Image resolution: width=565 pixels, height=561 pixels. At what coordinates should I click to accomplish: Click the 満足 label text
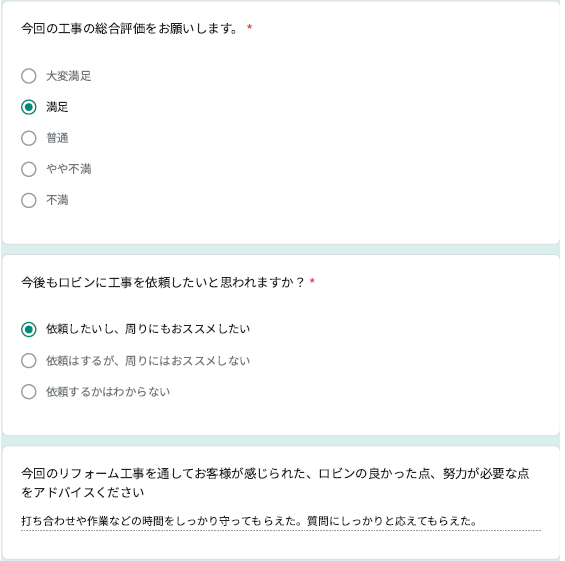57,107
